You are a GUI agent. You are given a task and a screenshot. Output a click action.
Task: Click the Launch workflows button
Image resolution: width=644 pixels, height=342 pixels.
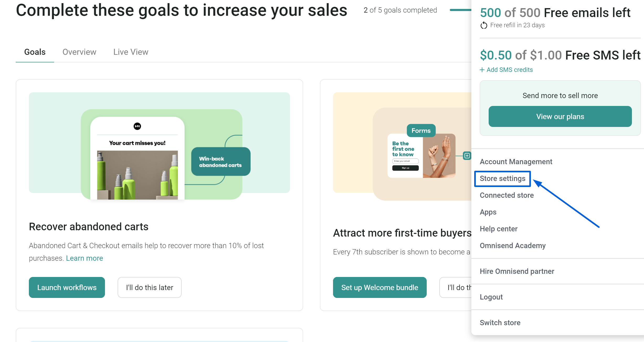click(x=67, y=287)
